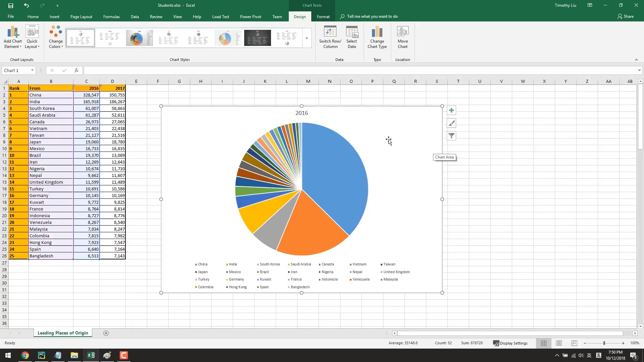Screen dimensions: 644x362
Task: Open the Chart Styles paintbrush button
Action: tap(451, 123)
